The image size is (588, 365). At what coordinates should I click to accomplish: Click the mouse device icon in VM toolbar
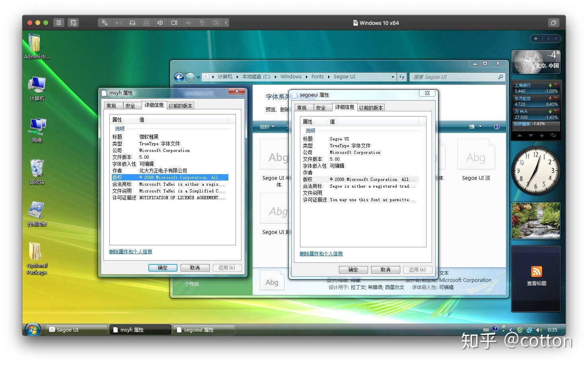(202, 23)
